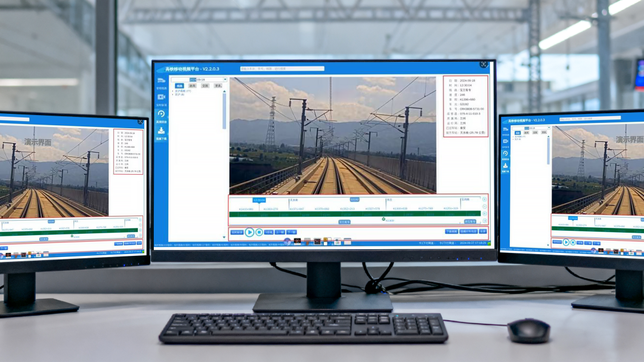644x362 pixels.
Task: Switch to the 路局 tab
Action: 192,86
